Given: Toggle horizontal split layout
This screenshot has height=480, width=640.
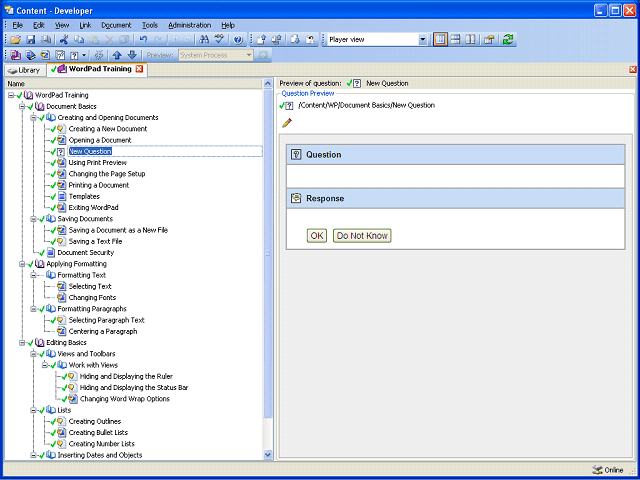Looking at the screenshot, I should (x=456, y=40).
